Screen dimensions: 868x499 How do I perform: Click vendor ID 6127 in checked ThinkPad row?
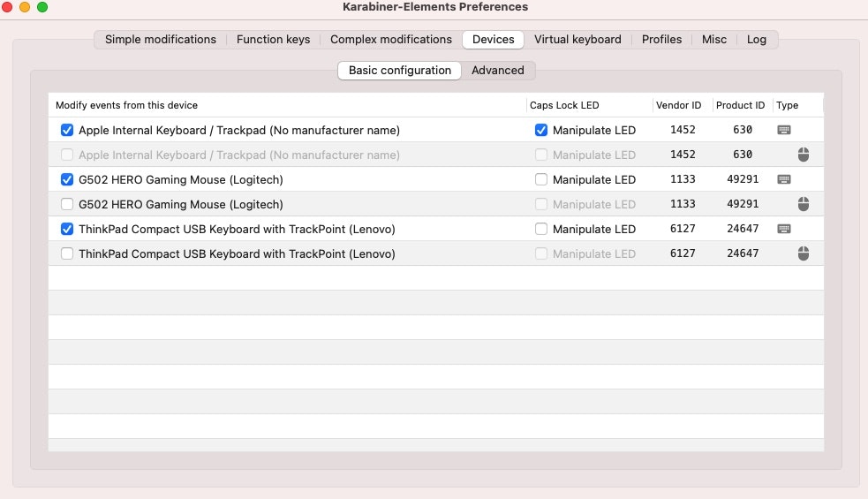(683, 228)
